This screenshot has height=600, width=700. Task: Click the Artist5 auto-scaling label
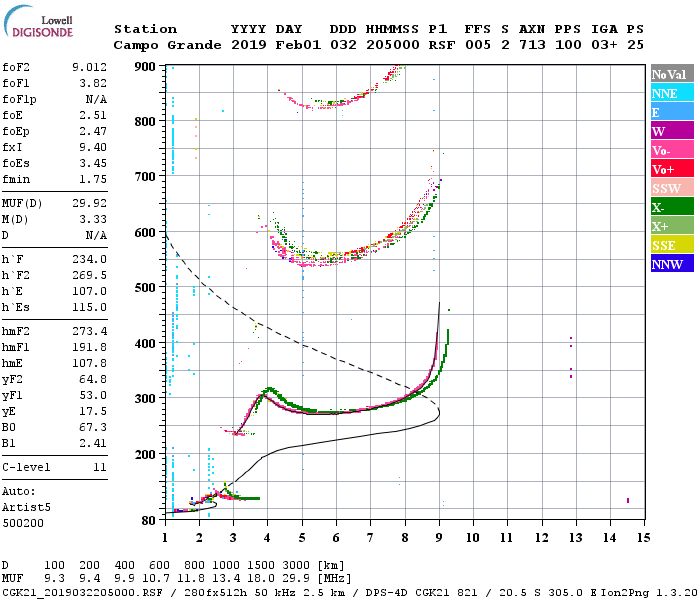26,507
